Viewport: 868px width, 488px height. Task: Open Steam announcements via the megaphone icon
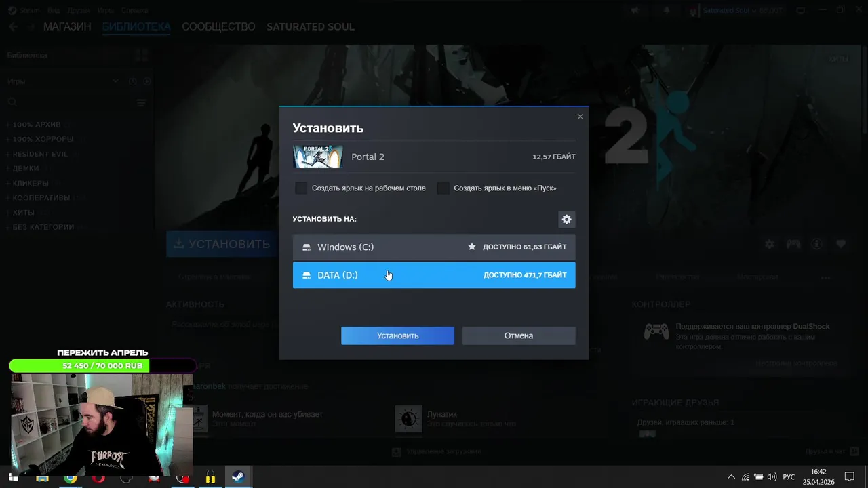coord(635,11)
